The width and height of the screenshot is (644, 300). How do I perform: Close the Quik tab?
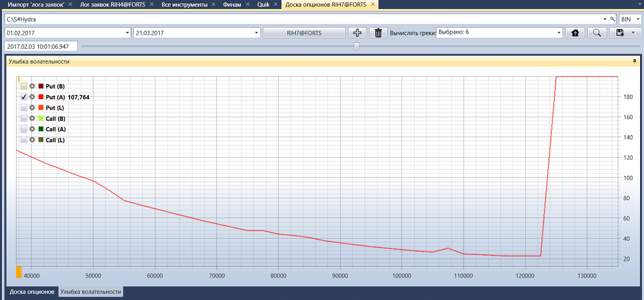[x=275, y=5]
